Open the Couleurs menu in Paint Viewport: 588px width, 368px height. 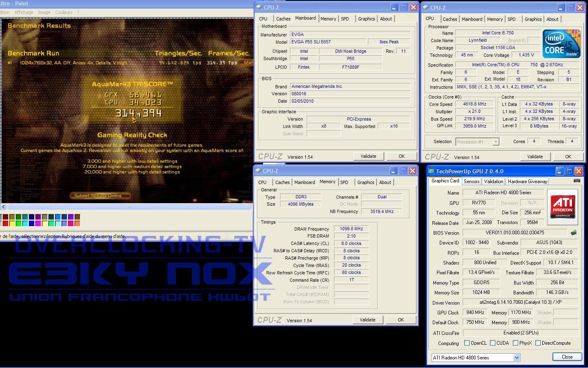pos(64,12)
